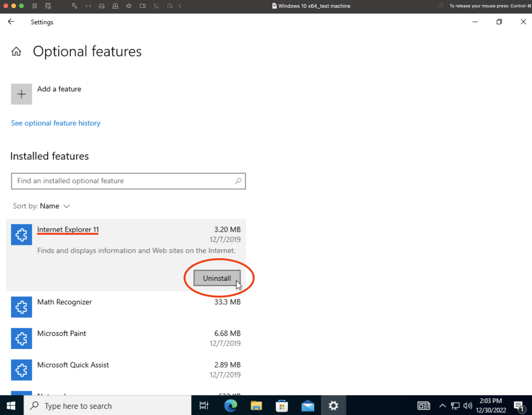This screenshot has width=532, height=415.
Task: Click the taskbar Type here to search box
Action: [x=107, y=406]
